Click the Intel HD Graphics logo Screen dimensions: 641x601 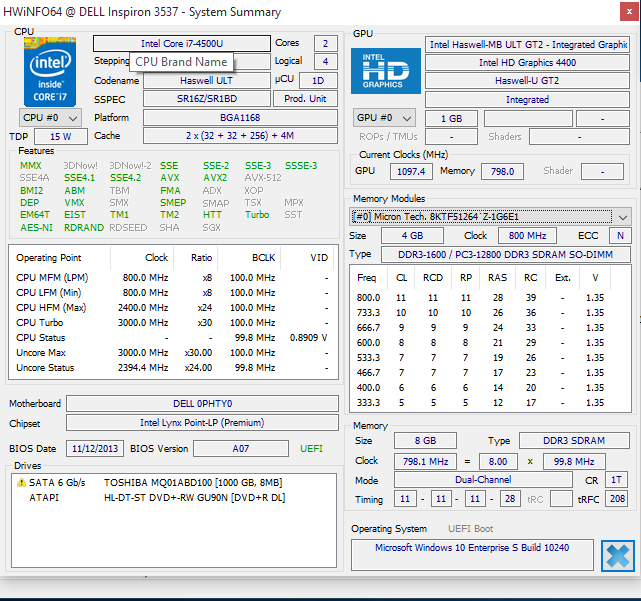coord(385,71)
